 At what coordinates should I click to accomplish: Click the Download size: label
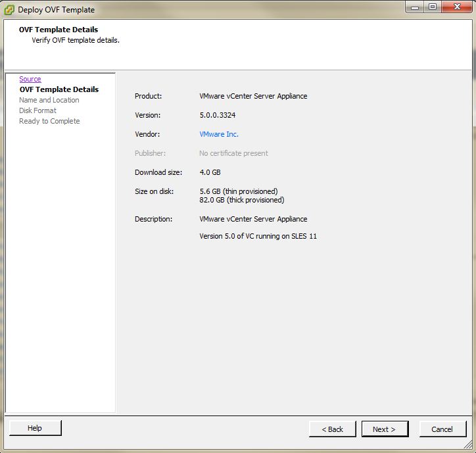tap(158, 172)
